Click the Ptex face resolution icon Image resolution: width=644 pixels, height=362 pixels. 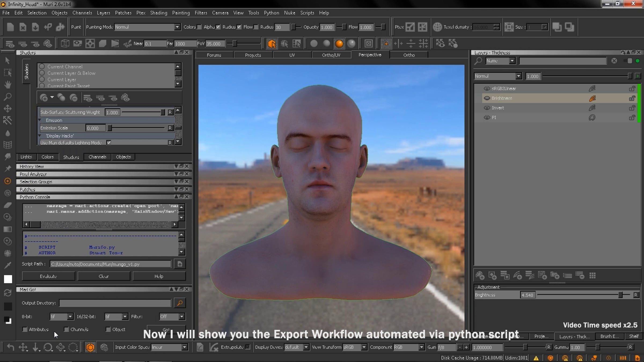(410, 27)
